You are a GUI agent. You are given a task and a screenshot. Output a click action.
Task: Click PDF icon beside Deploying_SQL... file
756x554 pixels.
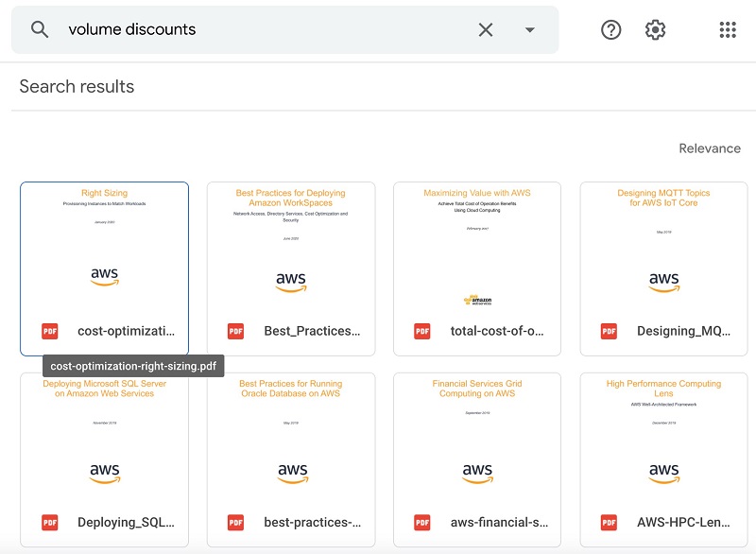[x=50, y=523]
